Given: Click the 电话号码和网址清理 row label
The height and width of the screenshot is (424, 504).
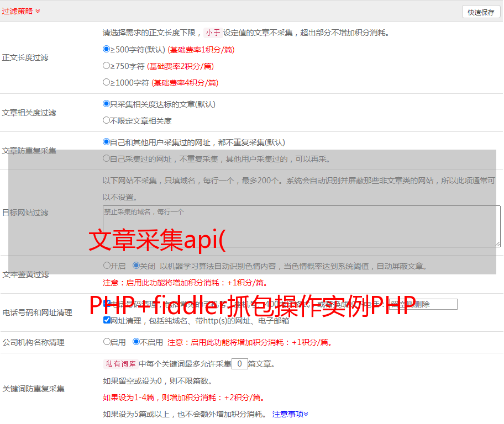Looking at the screenshot, I should pos(37,312).
